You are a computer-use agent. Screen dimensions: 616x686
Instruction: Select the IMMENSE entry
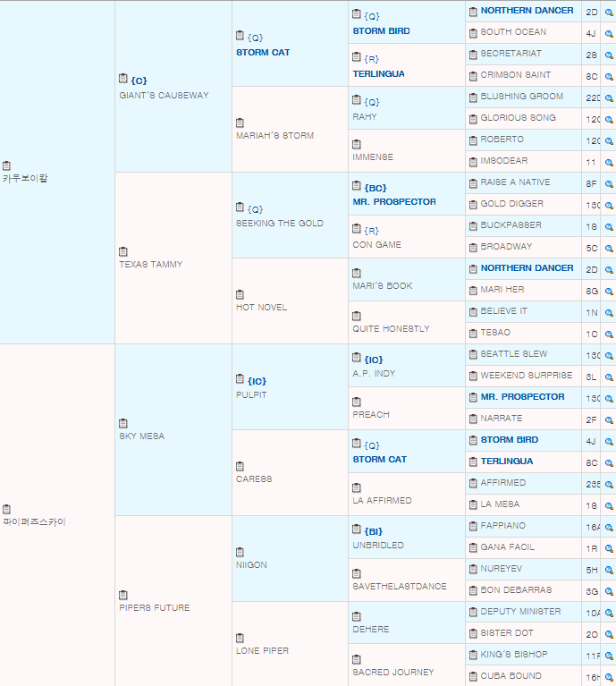click(x=373, y=157)
